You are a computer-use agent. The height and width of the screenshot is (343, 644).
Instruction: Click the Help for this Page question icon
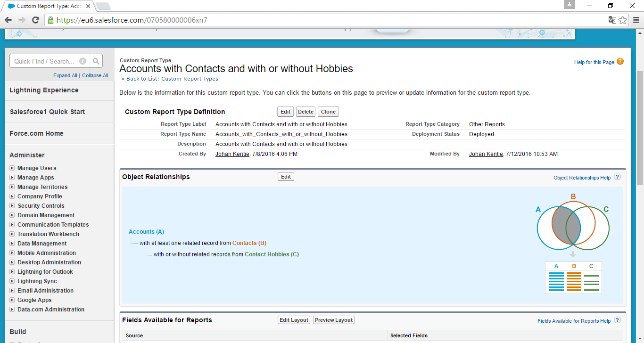[x=620, y=61]
